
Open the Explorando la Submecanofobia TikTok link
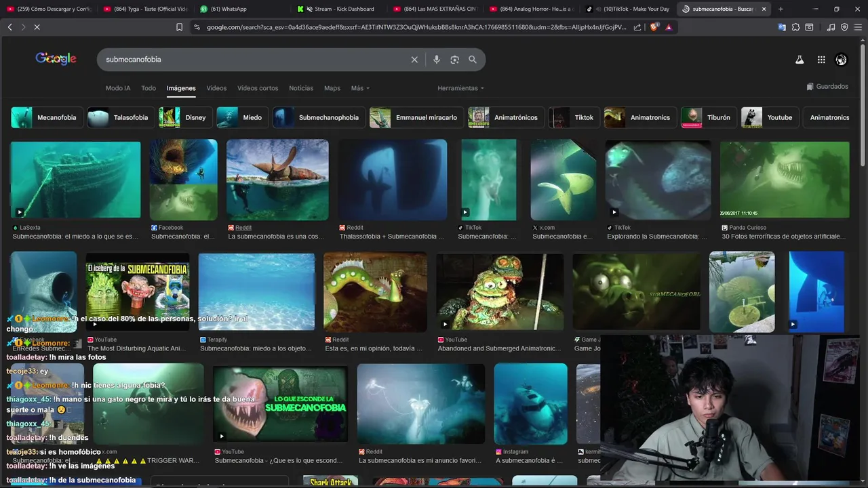[x=656, y=237]
